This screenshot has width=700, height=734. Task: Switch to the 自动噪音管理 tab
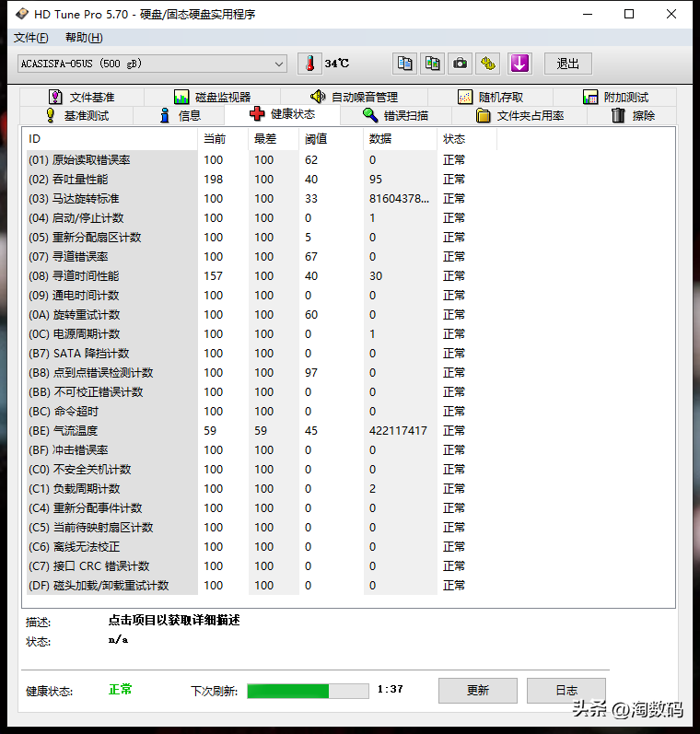(354, 97)
